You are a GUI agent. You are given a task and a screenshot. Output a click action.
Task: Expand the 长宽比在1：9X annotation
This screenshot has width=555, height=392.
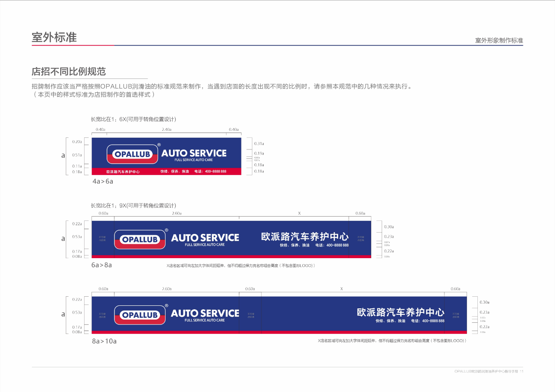(133, 205)
